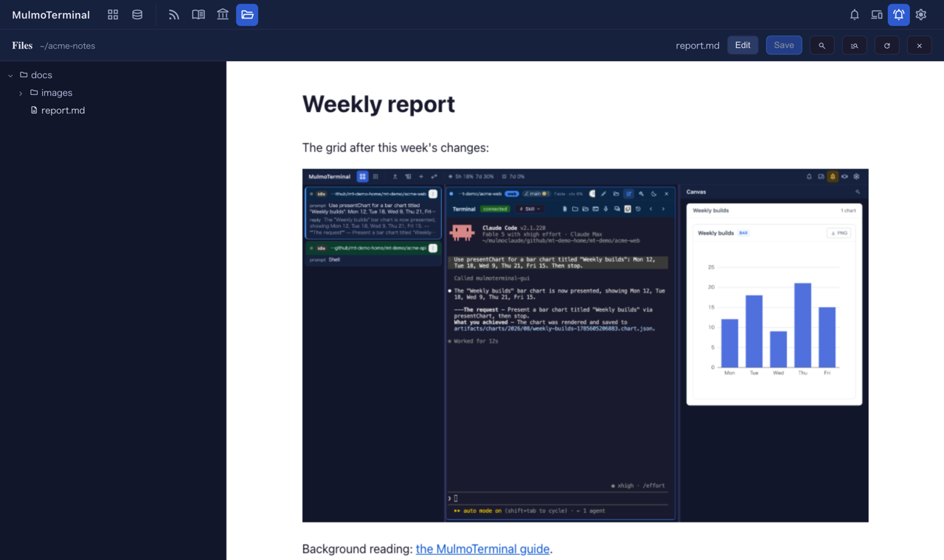Viewport: 944px width, 560px height.
Task: Toggle the highlighted ringing bell icon
Action: click(899, 15)
